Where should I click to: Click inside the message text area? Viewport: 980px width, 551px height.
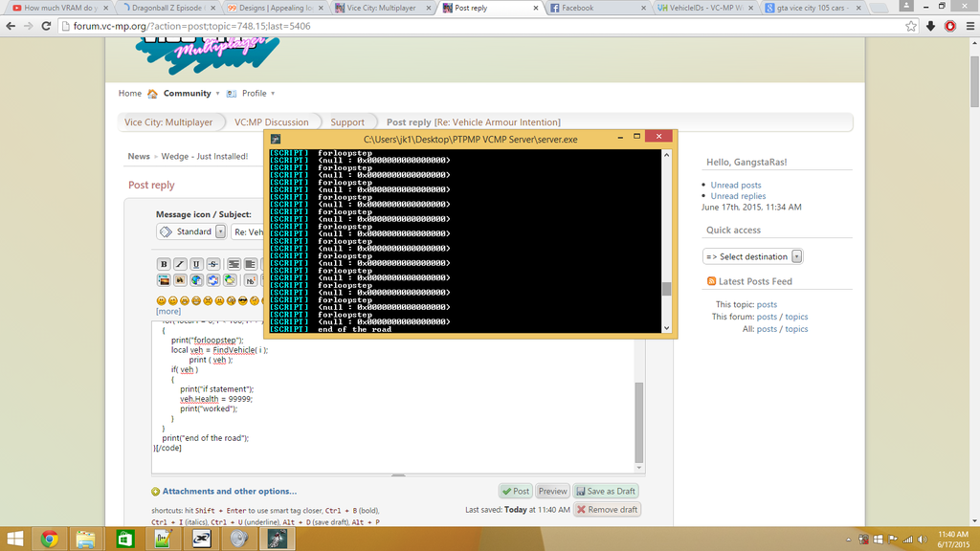393,397
